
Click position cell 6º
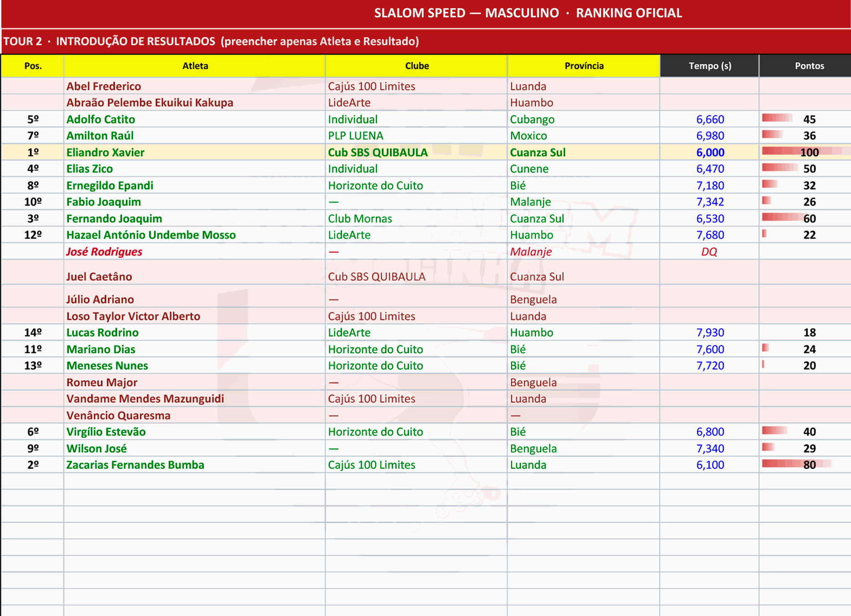(33, 431)
